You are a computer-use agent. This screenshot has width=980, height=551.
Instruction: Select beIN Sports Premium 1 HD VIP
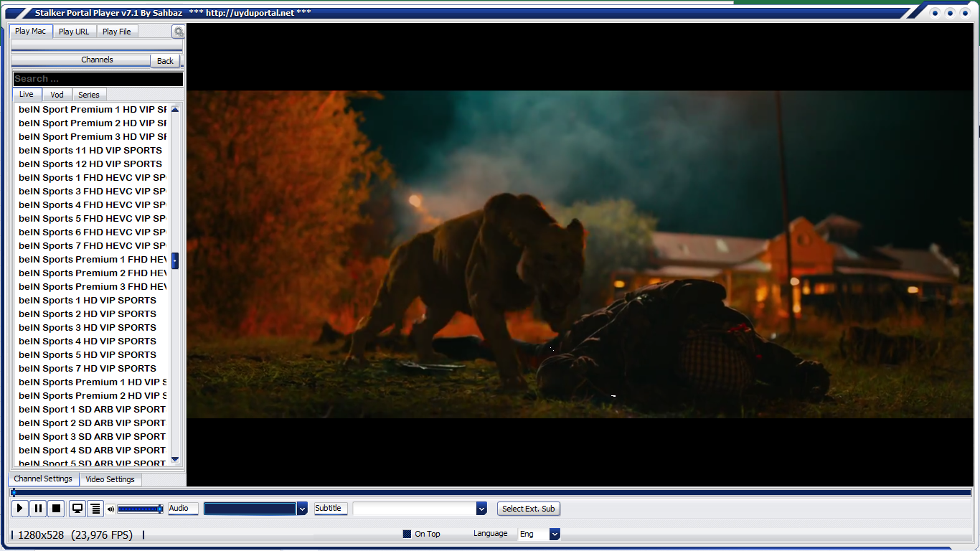93,382
